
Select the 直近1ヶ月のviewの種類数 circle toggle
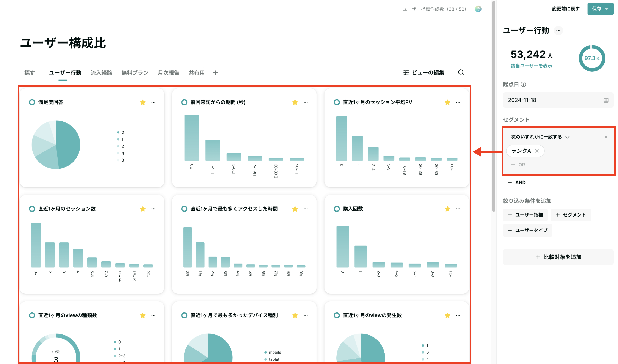[32, 315]
